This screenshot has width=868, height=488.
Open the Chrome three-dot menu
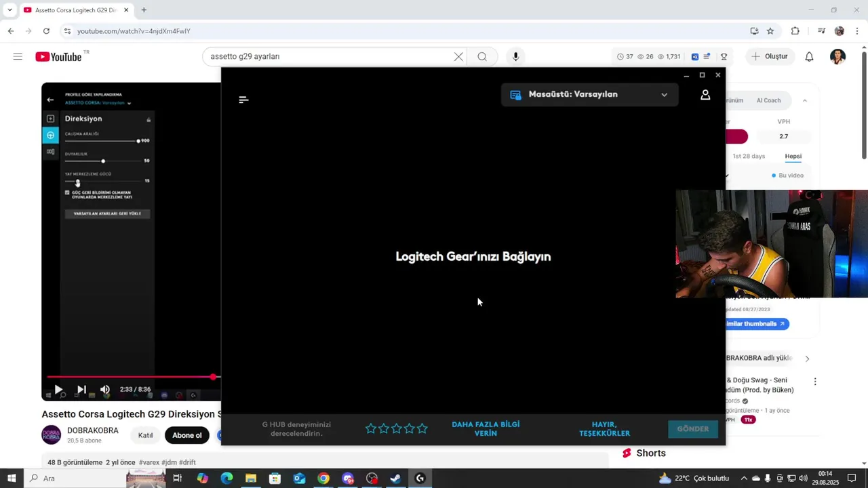857,31
